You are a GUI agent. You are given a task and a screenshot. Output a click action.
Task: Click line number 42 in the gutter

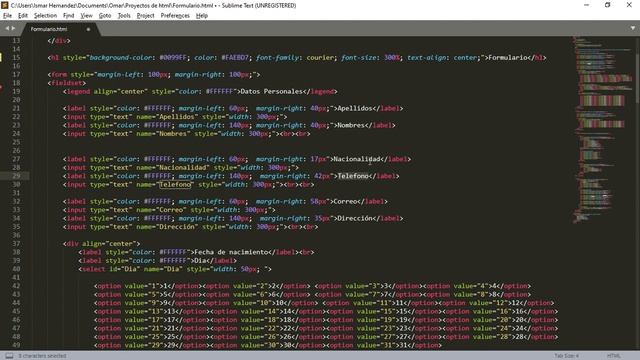click(x=16, y=286)
